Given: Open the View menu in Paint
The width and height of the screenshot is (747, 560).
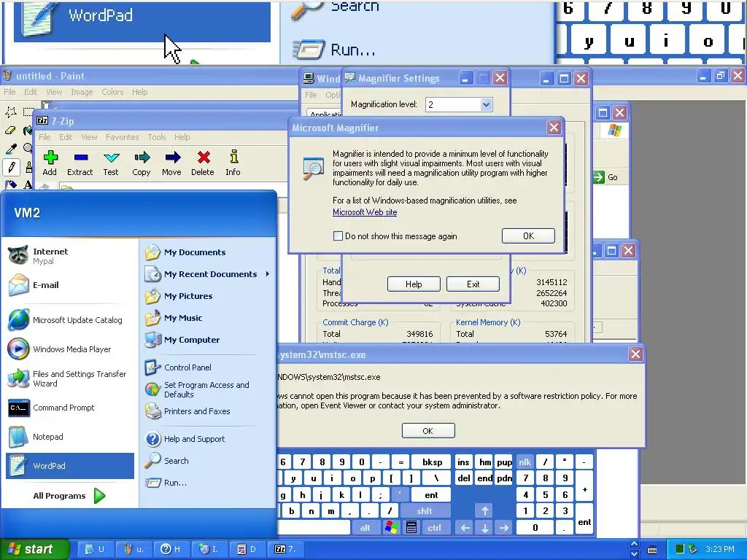Looking at the screenshot, I should tap(54, 92).
